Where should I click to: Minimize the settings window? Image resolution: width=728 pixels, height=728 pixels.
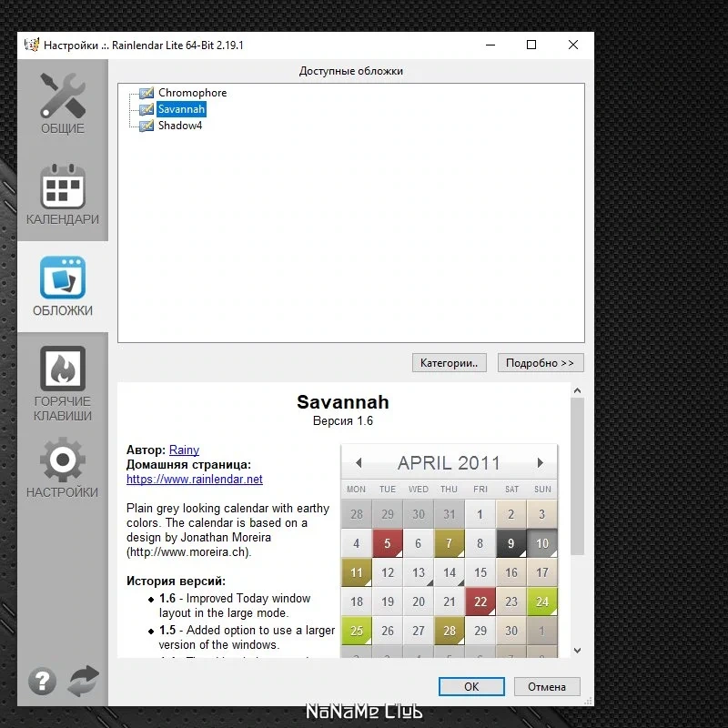[x=490, y=45]
